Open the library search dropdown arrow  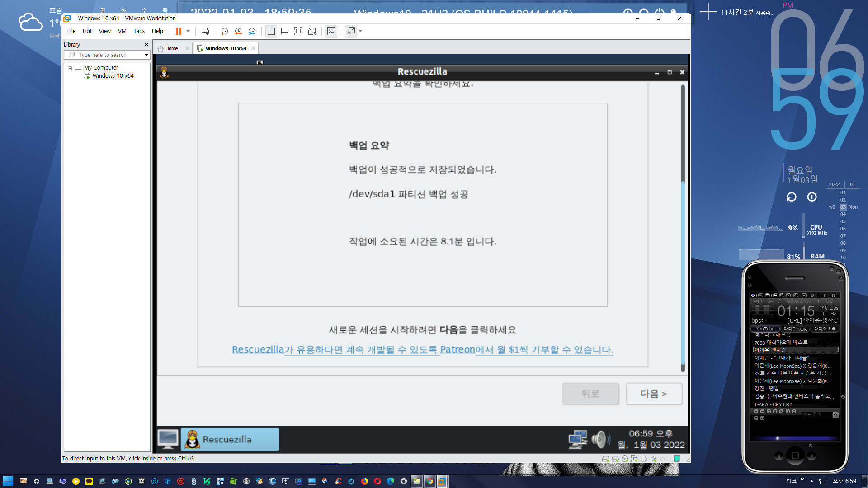pos(146,55)
